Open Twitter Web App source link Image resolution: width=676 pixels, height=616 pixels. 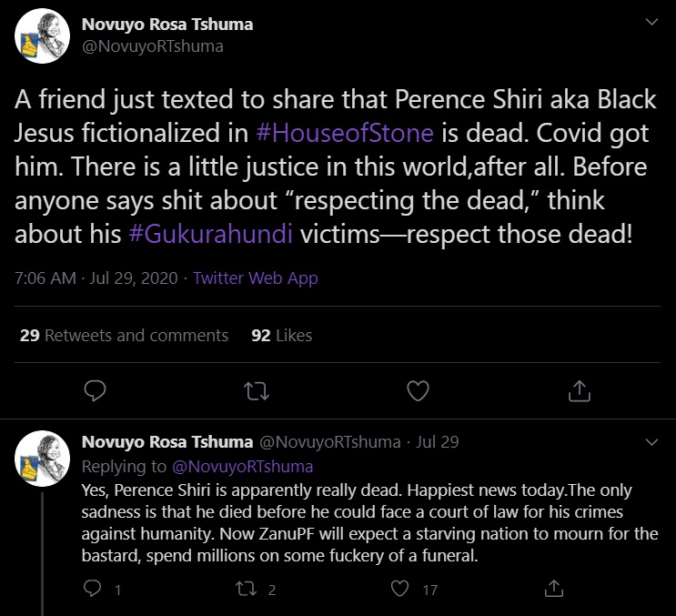point(256,278)
